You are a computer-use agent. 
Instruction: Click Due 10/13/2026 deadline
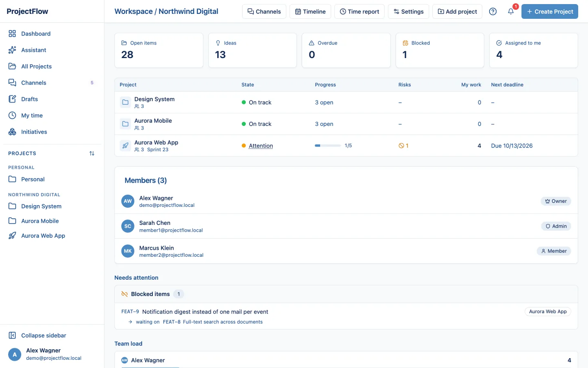tap(512, 146)
